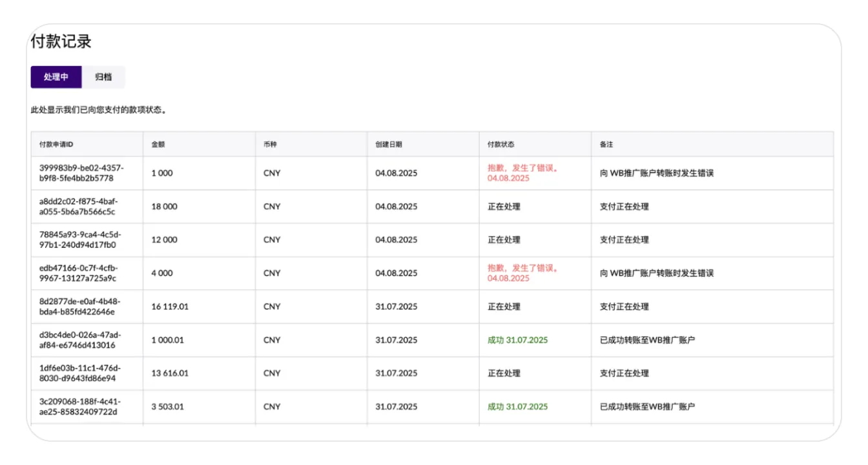This screenshot has height=465, width=868.
Task: Open the 归档 tab
Action: tap(103, 77)
